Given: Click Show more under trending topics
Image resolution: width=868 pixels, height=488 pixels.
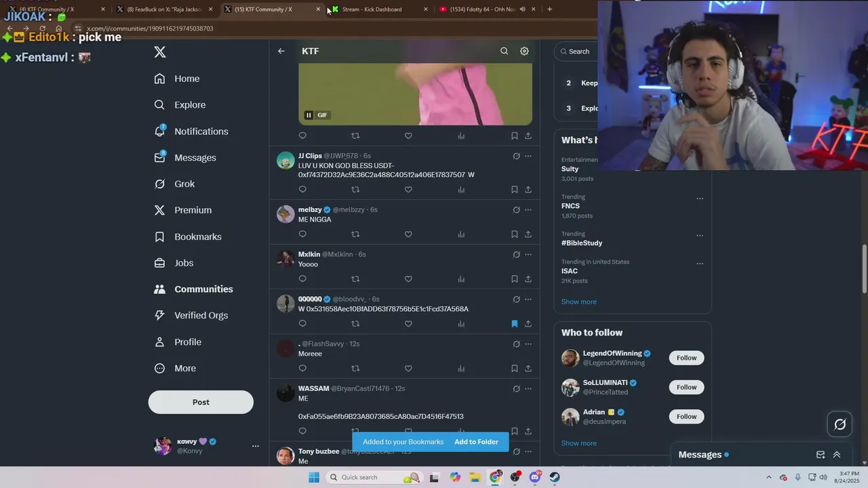Looking at the screenshot, I should point(578,302).
